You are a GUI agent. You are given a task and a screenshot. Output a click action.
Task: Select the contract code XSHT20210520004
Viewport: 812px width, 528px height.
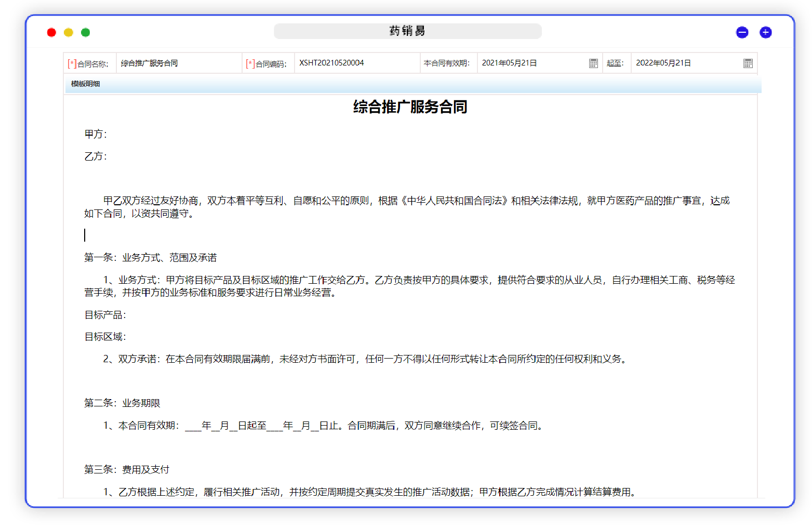331,62
